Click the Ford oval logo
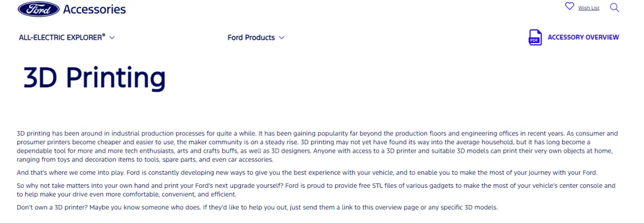The height and width of the screenshot is (223, 644). tap(39, 9)
